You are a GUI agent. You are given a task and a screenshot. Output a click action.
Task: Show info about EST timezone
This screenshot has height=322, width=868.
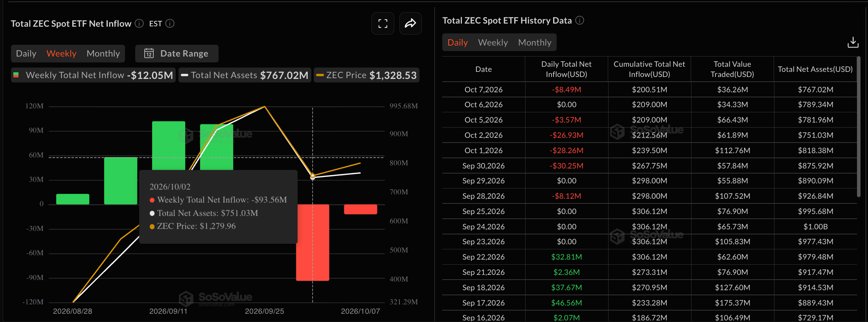(x=170, y=24)
